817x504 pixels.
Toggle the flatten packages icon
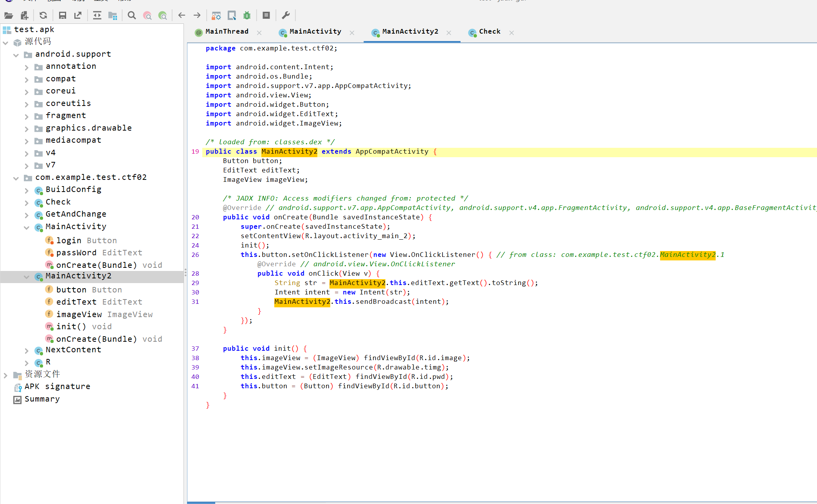point(113,16)
